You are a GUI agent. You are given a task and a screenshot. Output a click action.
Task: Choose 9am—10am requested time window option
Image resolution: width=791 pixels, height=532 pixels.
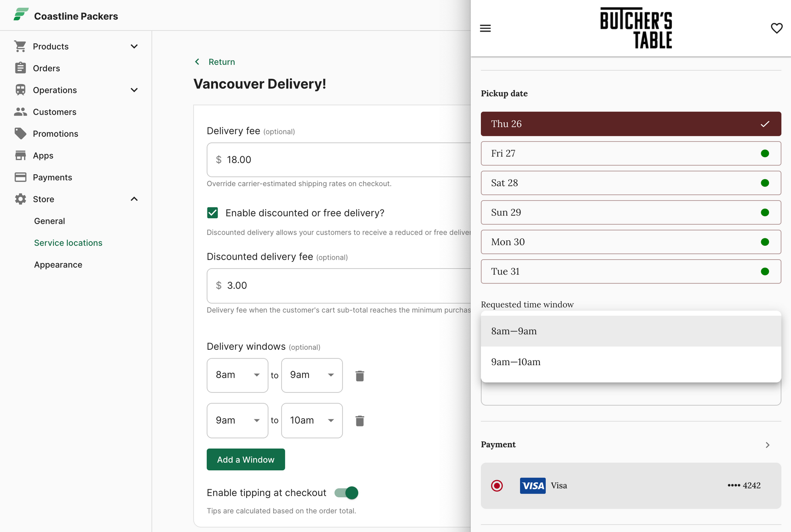coord(631,362)
